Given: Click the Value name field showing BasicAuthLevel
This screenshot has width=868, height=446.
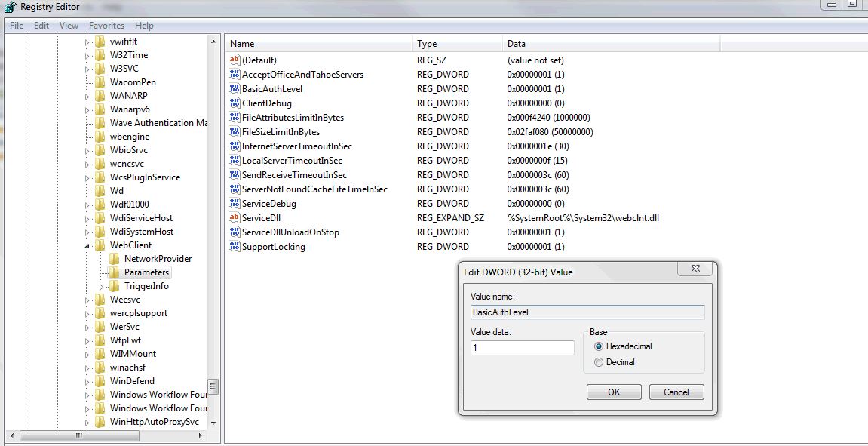Looking at the screenshot, I should point(587,312).
